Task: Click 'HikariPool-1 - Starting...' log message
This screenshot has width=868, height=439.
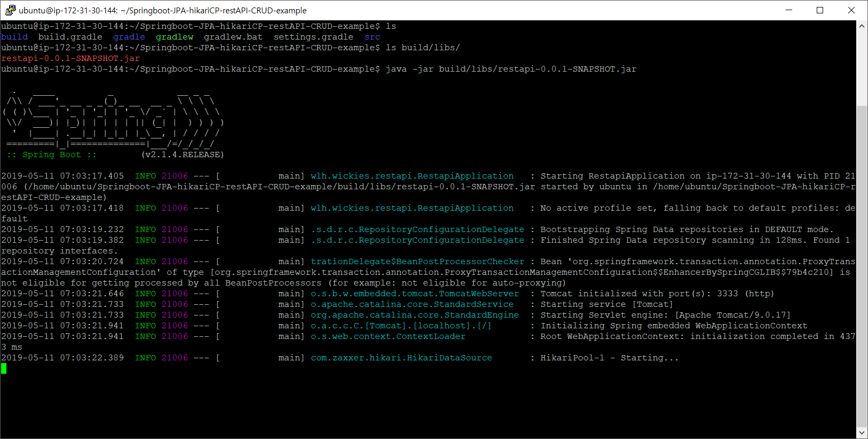Action: pos(610,358)
